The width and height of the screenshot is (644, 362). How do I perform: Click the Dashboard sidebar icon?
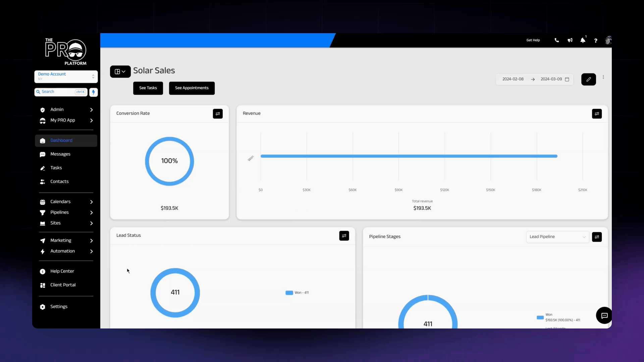[x=43, y=140]
